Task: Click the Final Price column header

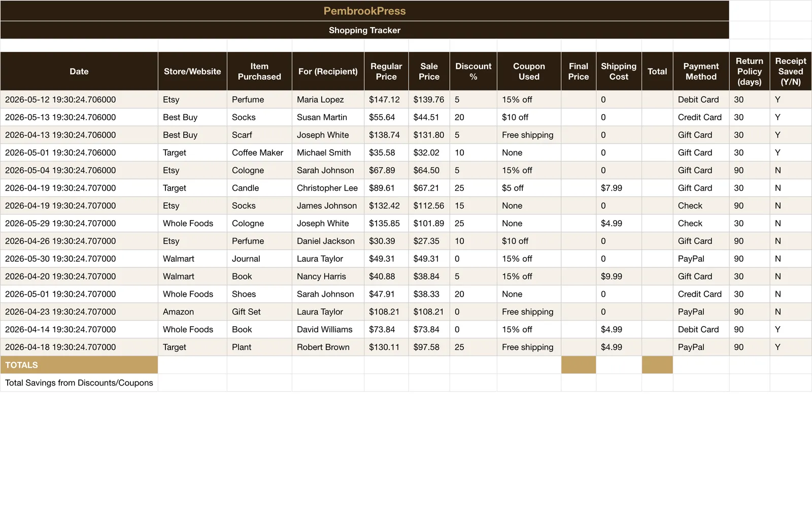Action: pos(579,72)
